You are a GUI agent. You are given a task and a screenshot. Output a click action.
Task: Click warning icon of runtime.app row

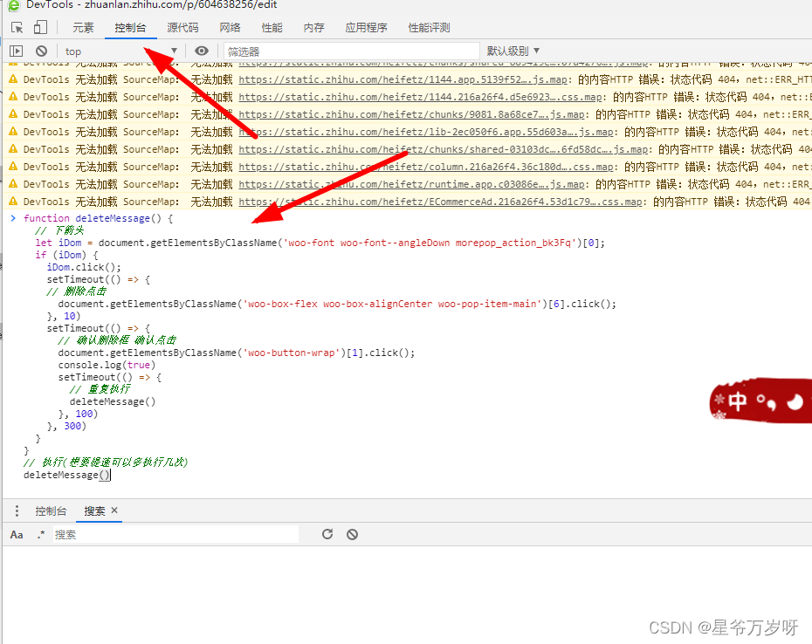pos(13,184)
